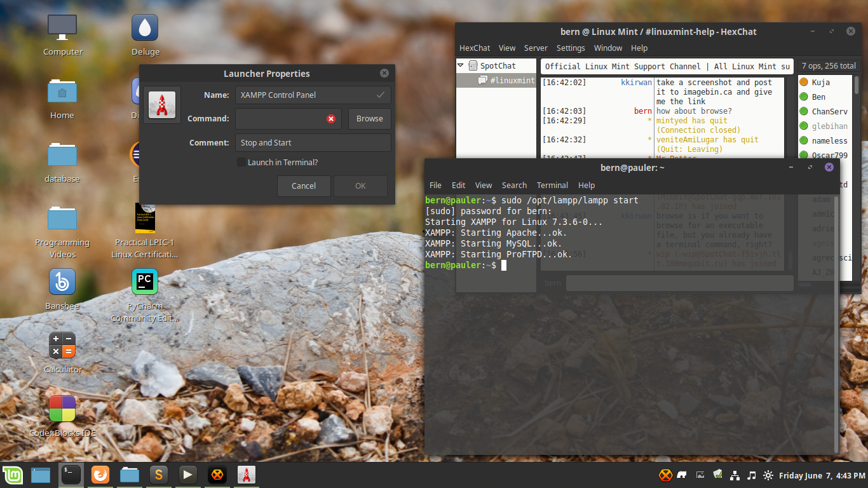Click the OK button in Launcher Properties

tap(360, 186)
